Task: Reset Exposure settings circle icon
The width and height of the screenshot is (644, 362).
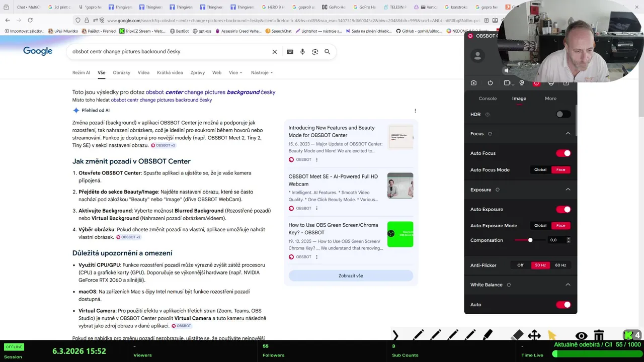Action: point(498,190)
